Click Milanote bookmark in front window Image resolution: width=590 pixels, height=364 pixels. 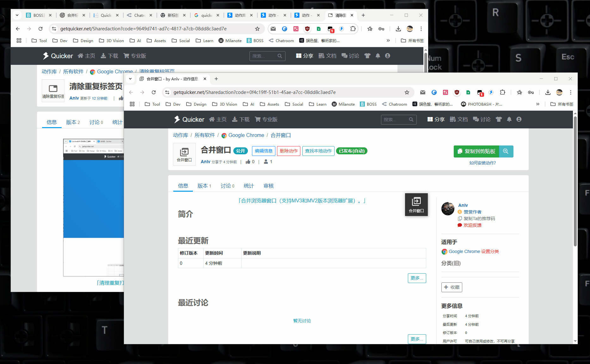click(x=343, y=104)
